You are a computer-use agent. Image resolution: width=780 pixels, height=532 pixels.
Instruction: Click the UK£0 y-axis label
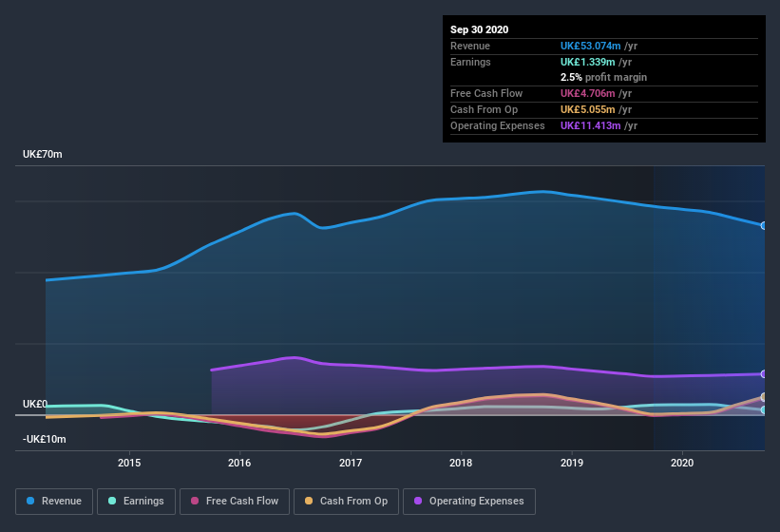35,404
